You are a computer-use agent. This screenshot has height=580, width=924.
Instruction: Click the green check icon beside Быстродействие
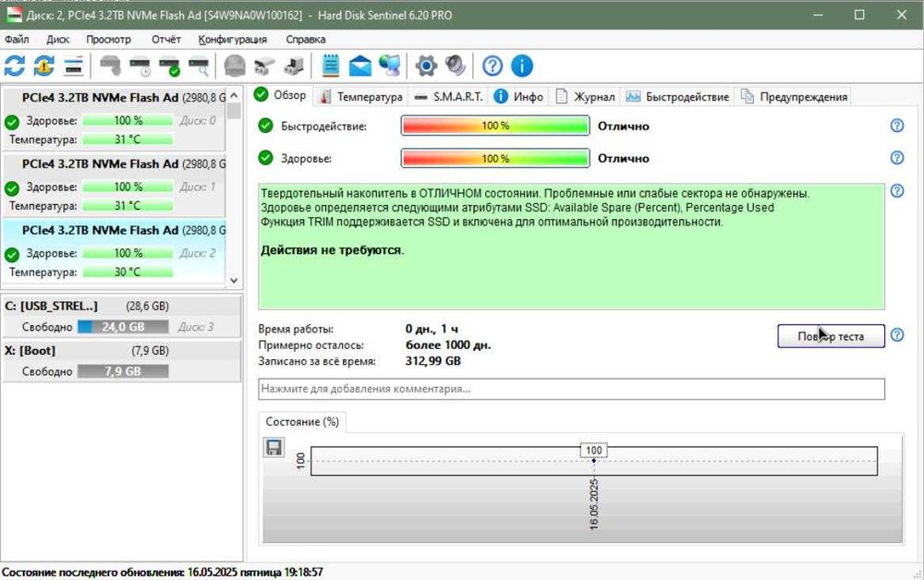click(266, 126)
